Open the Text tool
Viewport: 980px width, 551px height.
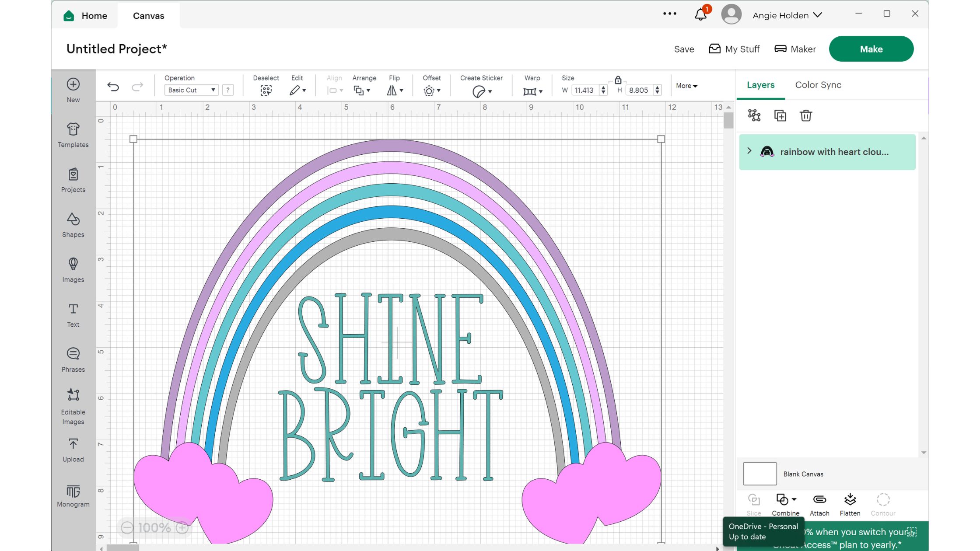(73, 313)
